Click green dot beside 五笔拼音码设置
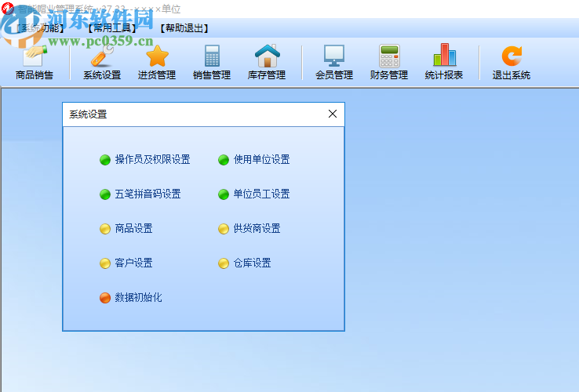Screen dimensions: 579x392 pos(105,194)
